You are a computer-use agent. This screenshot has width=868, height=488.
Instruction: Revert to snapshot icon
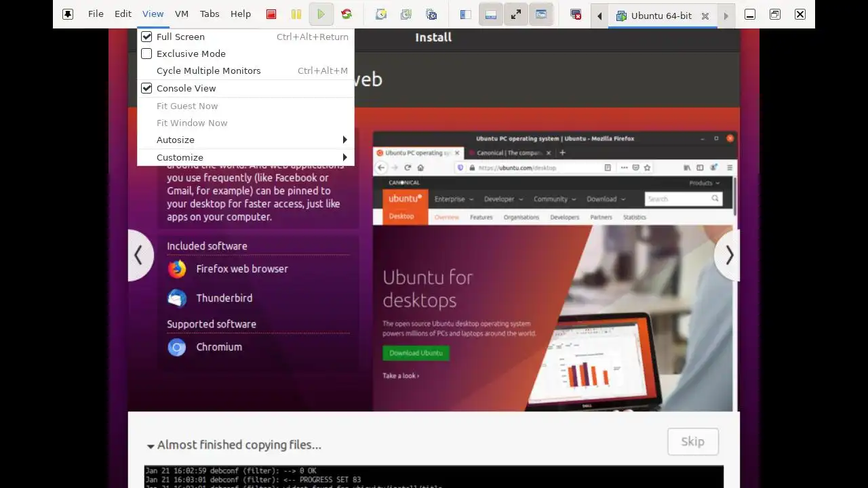click(x=406, y=14)
